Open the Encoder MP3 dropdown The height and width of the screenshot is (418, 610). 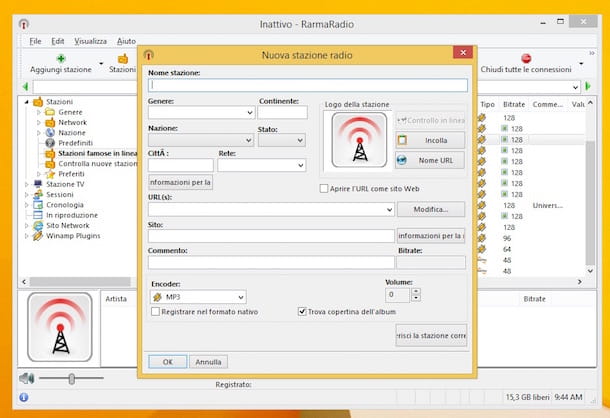241,297
